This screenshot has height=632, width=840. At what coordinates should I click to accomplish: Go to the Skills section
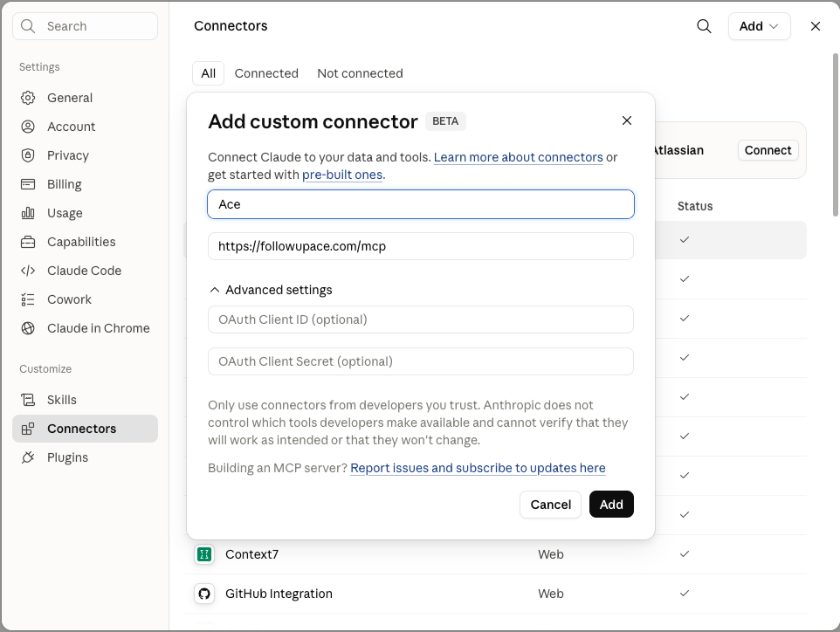coord(86,400)
